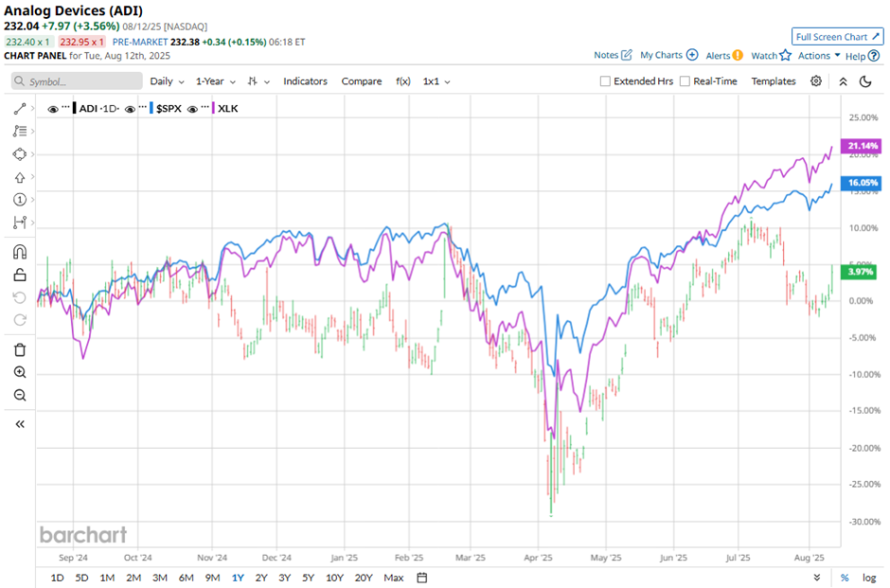Open Alerts exclamation icon
The height and width of the screenshot is (588, 890).
(x=738, y=56)
